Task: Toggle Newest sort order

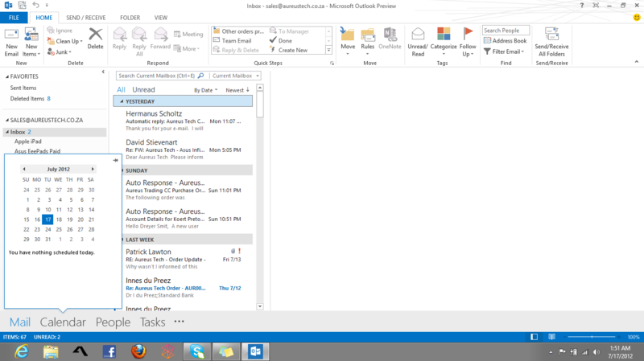Action: pyautogui.click(x=237, y=90)
